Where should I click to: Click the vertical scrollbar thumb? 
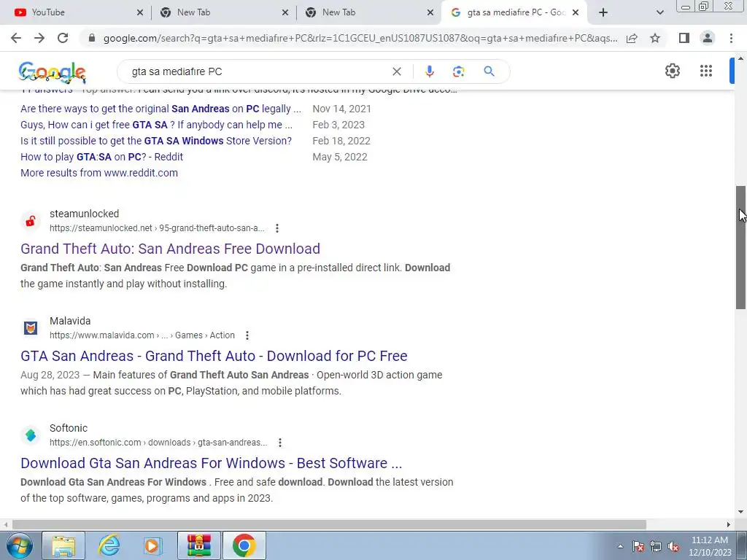tap(741, 248)
